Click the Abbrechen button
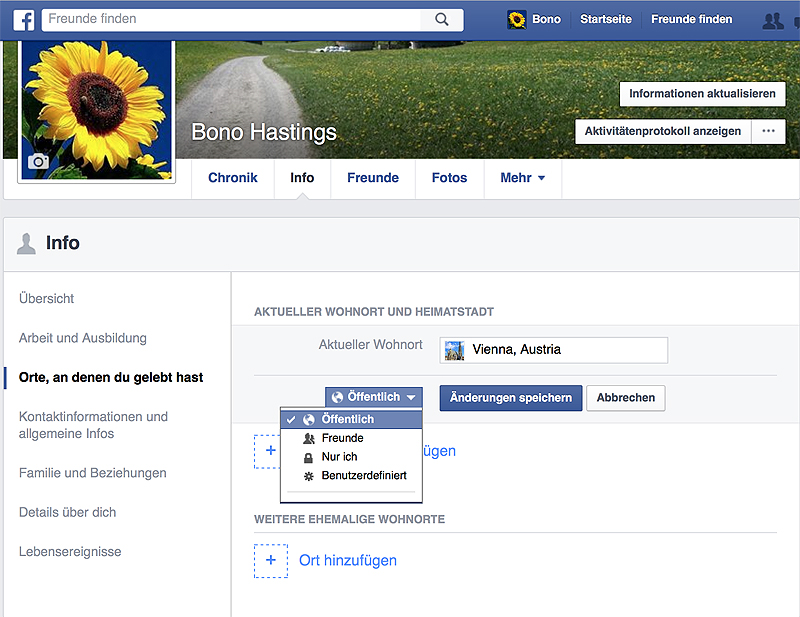Viewport: 800px width, 617px height. (x=626, y=398)
